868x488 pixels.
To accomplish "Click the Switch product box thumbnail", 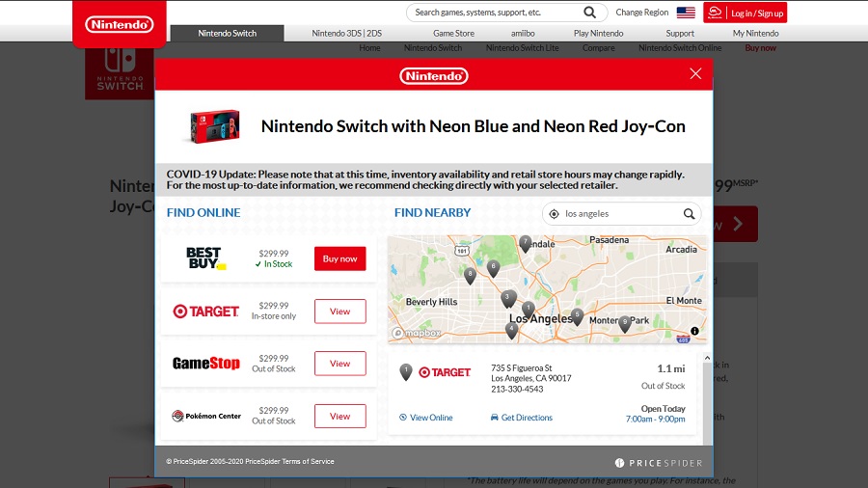I will (x=215, y=126).
